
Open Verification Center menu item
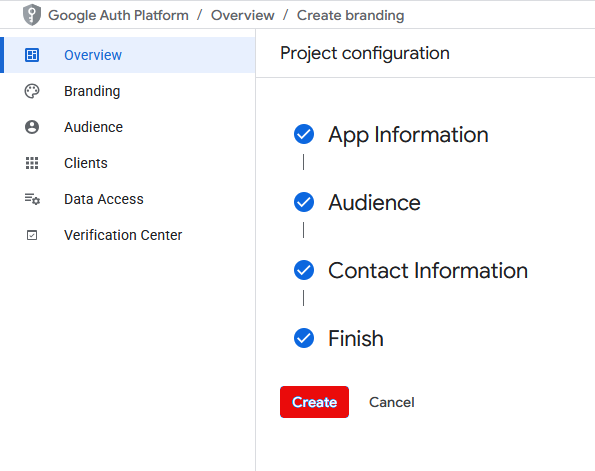pos(128,235)
